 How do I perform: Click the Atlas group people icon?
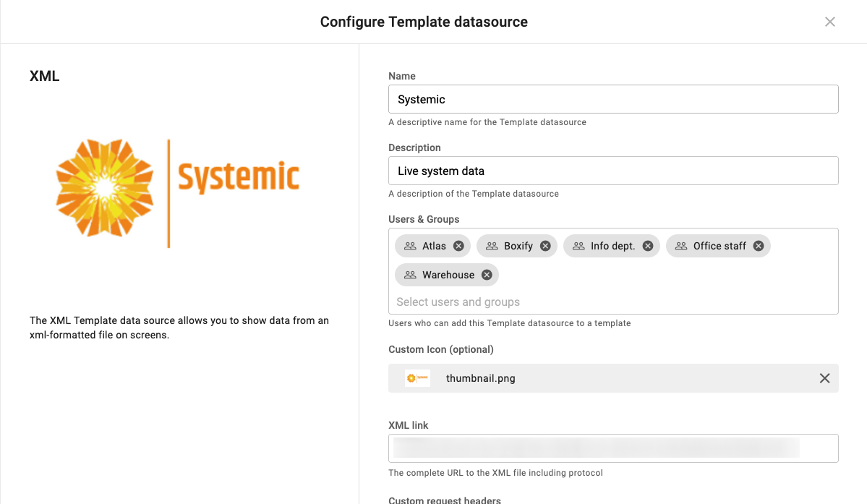[410, 246]
